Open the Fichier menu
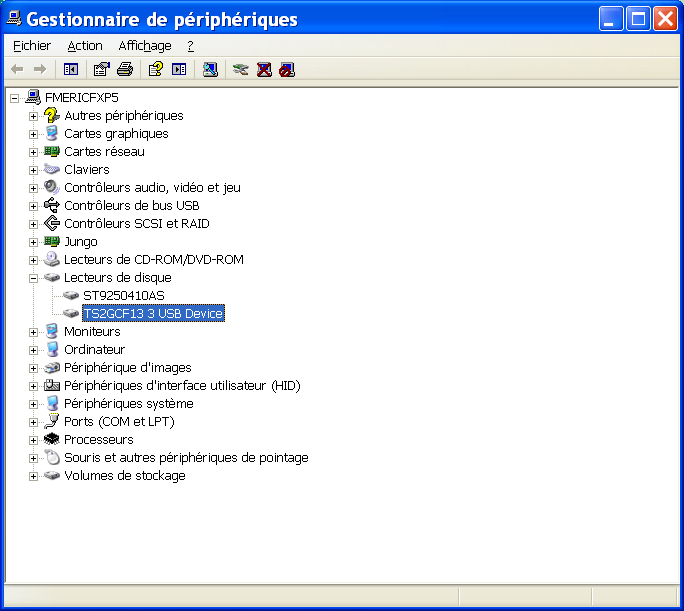 click(32, 45)
